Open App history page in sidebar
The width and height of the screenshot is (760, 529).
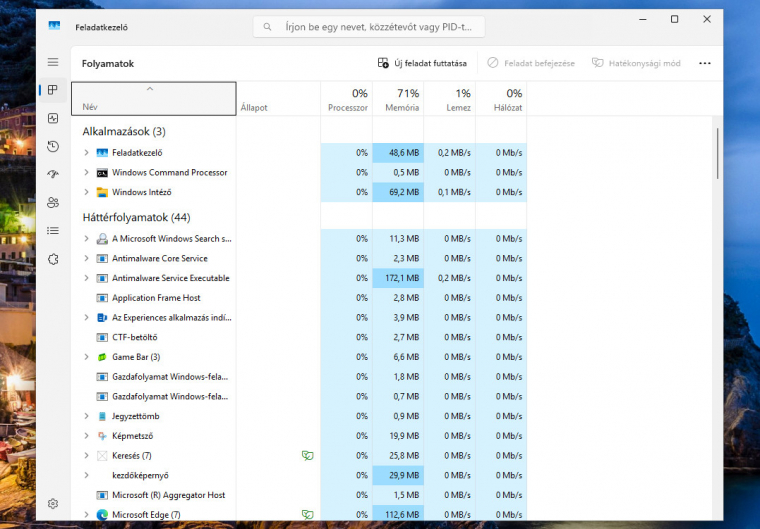pyautogui.click(x=53, y=146)
